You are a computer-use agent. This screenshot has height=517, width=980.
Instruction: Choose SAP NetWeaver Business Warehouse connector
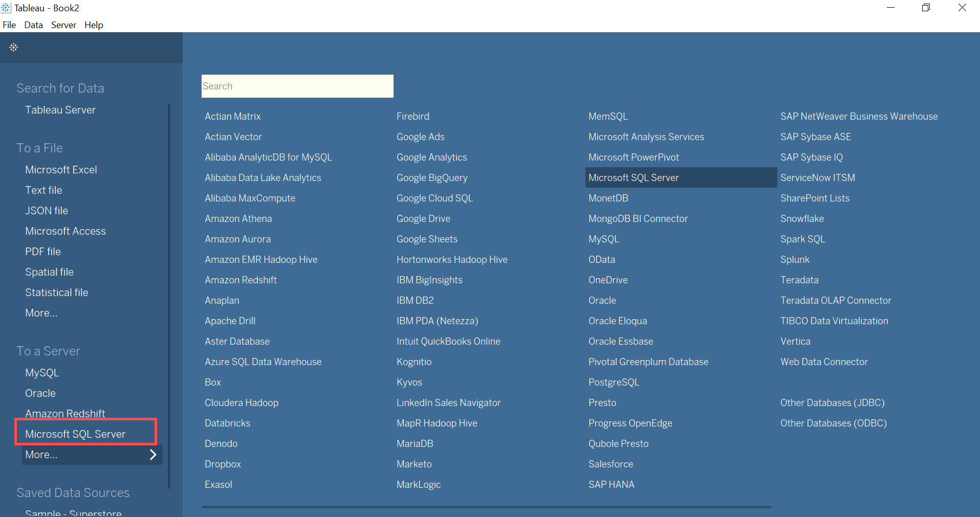tap(859, 116)
